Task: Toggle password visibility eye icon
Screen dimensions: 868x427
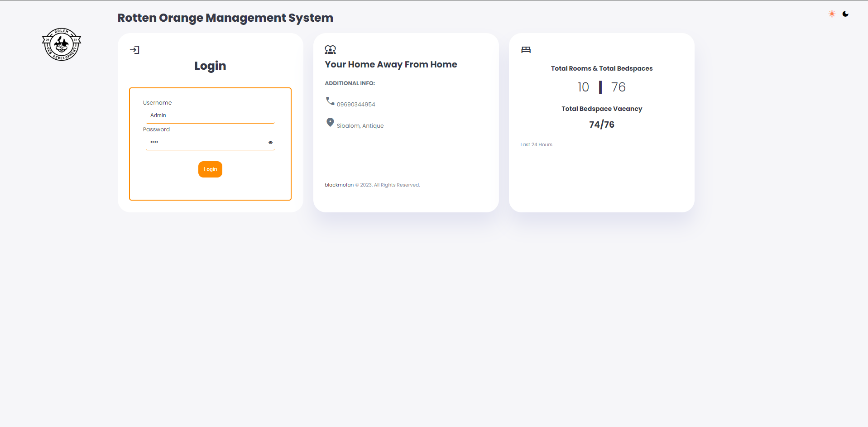Action: (270, 143)
